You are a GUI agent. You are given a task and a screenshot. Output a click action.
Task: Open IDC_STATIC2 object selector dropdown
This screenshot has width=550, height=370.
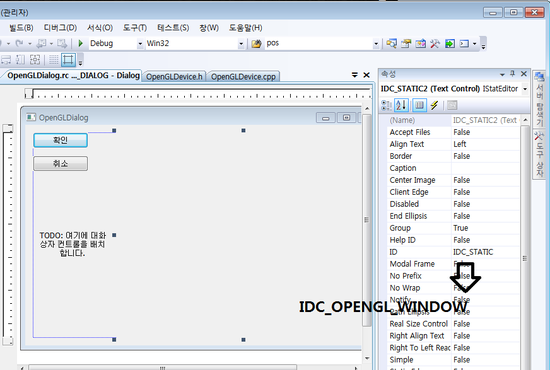(x=525, y=89)
